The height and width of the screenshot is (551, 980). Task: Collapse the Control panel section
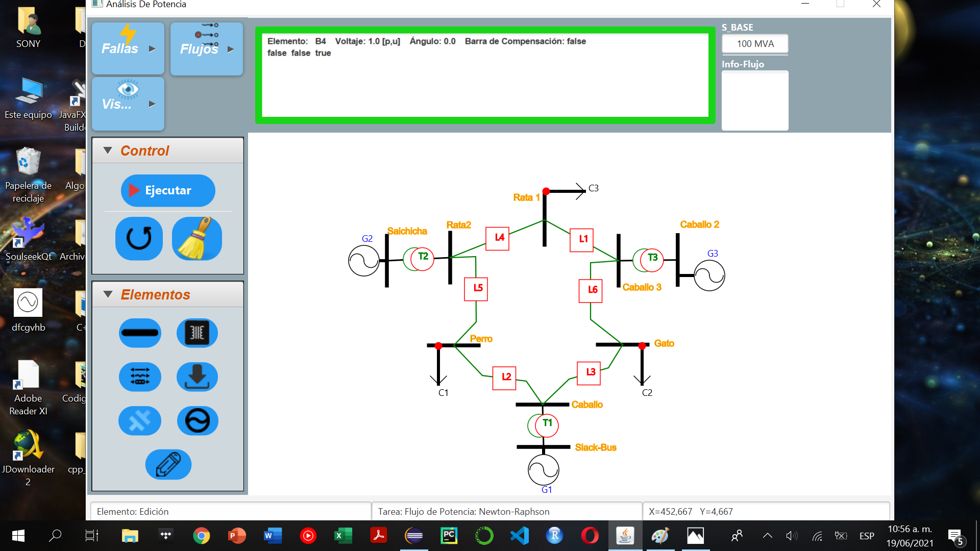pos(108,150)
